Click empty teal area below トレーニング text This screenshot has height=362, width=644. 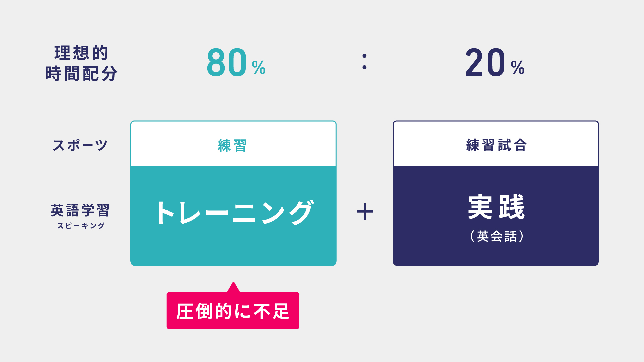pos(233,248)
